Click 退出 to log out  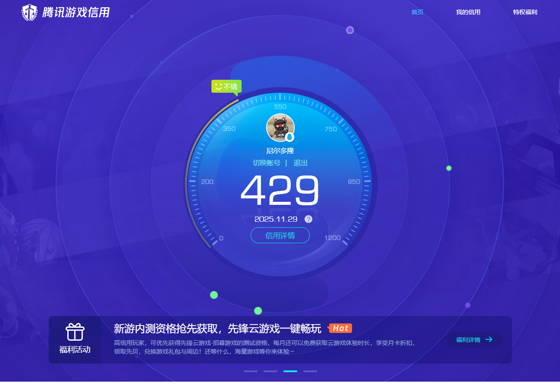click(301, 163)
